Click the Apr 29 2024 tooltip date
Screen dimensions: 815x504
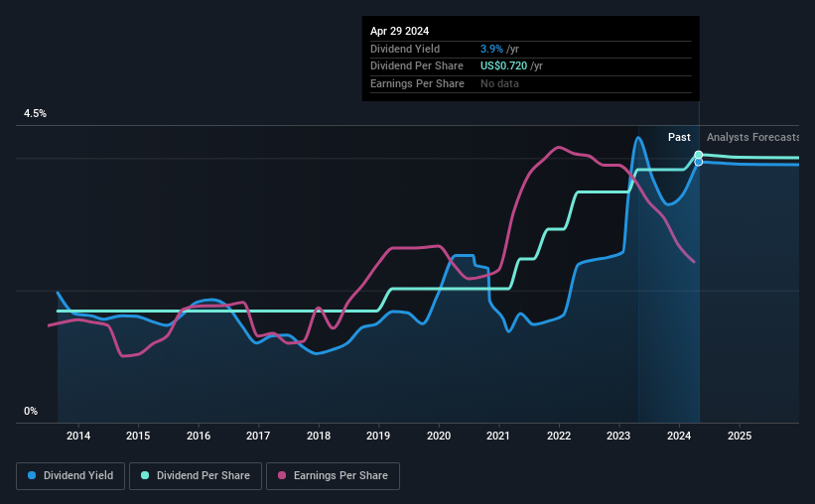(x=400, y=31)
